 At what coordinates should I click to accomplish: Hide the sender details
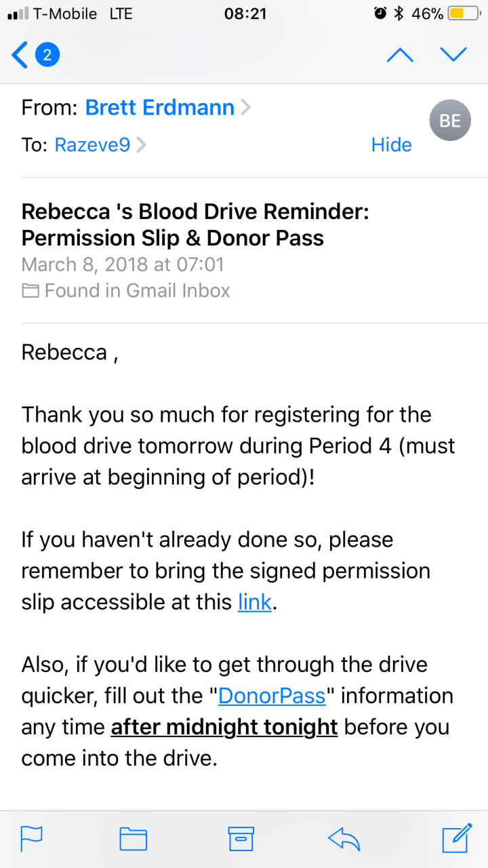[391, 144]
